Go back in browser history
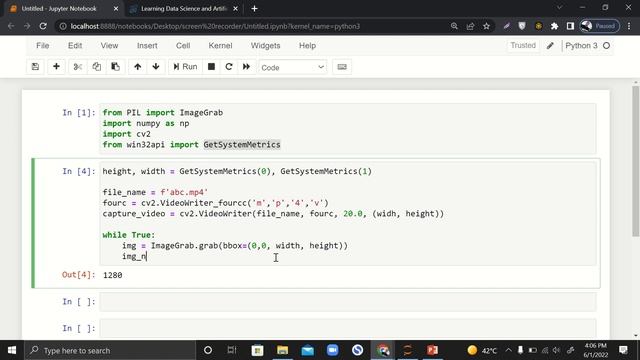This screenshot has width=640, height=360. click(x=11, y=26)
